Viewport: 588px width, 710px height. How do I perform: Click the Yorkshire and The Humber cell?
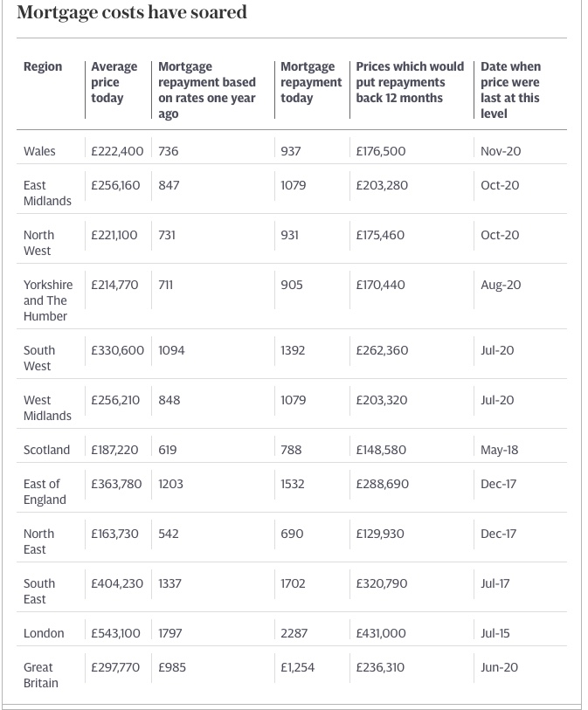pyautogui.click(x=48, y=300)
